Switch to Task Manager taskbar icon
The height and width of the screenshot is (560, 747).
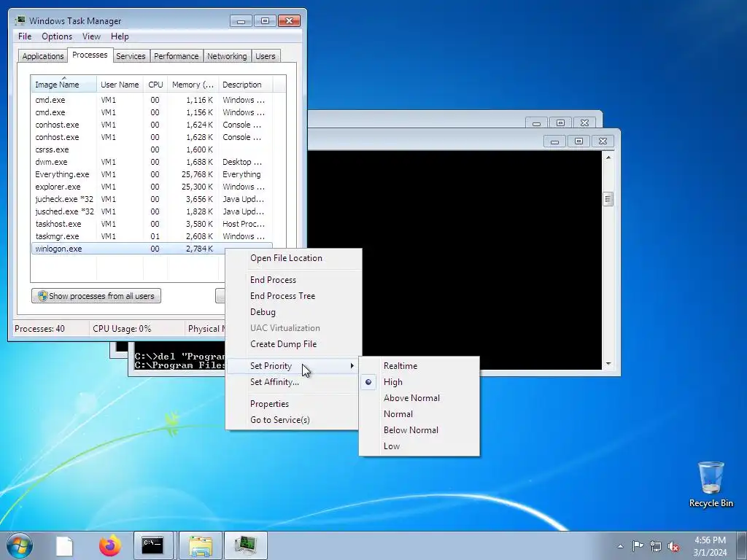coord(245,545)
